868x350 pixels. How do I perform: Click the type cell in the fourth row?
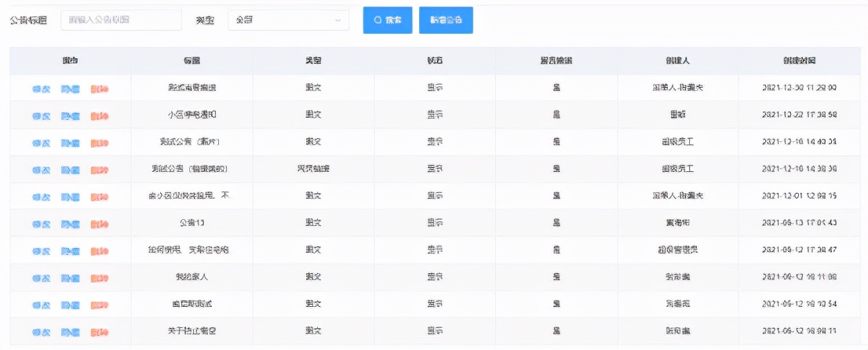tap(313, 169)
